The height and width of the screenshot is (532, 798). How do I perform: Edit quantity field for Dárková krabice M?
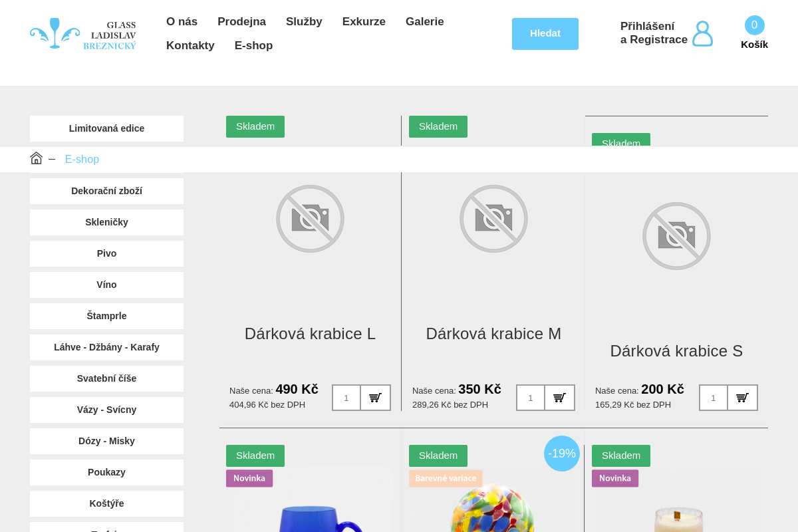(x=531, y=398)
